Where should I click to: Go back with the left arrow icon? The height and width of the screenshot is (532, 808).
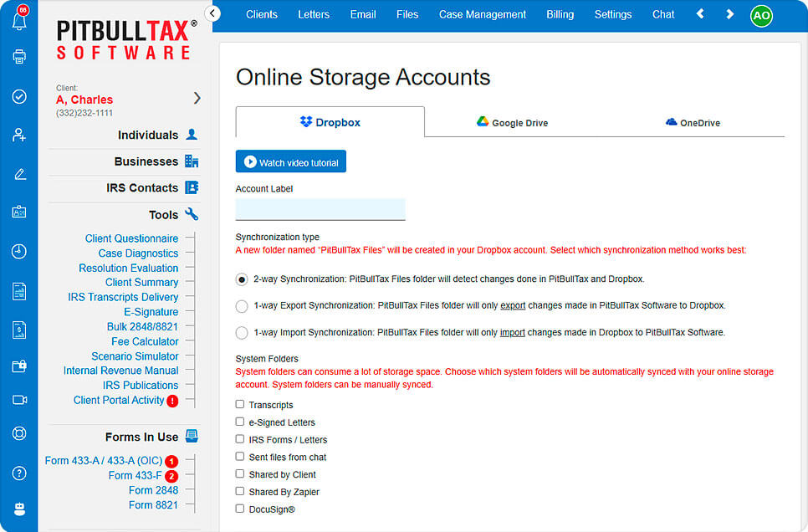(x=700, y=14)
